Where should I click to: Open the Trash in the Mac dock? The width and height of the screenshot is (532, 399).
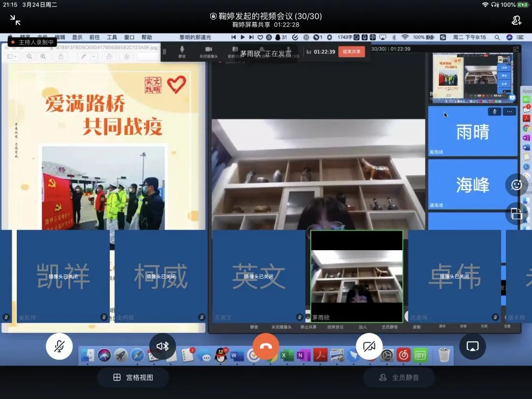click(444, 355)
